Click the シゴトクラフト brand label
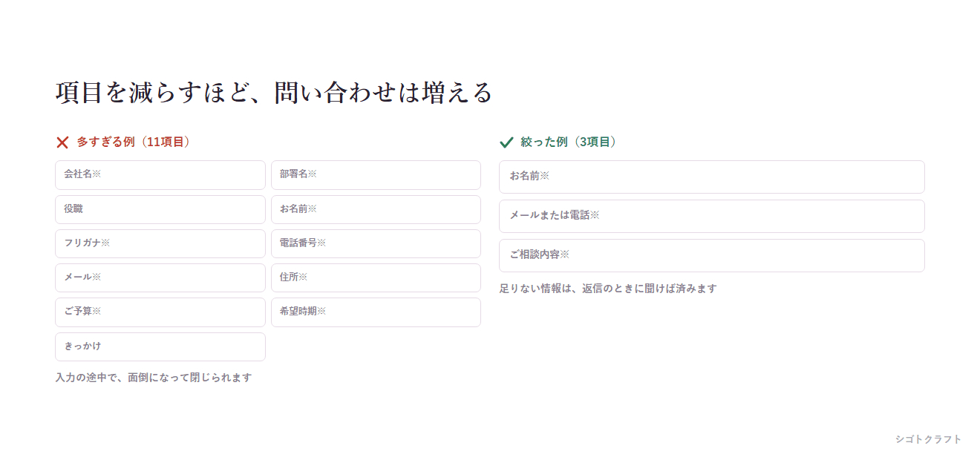The height and width of the screenshot is (460, 980). (928, 439)
